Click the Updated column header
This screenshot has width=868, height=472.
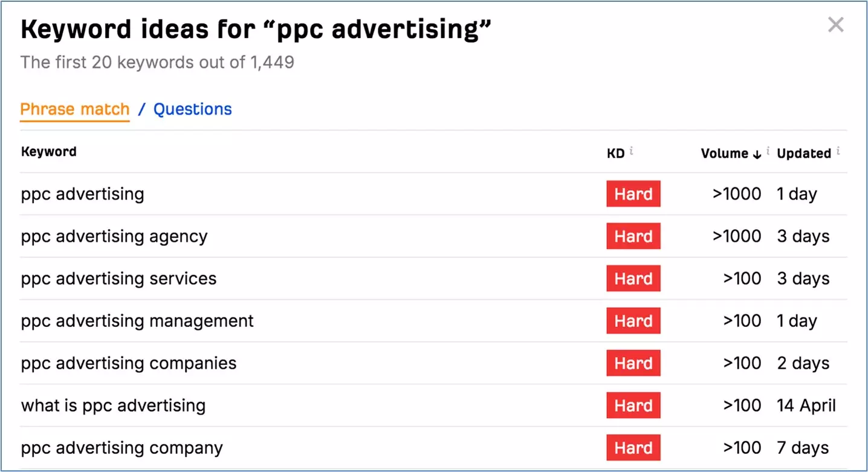[x=804, y=154]
